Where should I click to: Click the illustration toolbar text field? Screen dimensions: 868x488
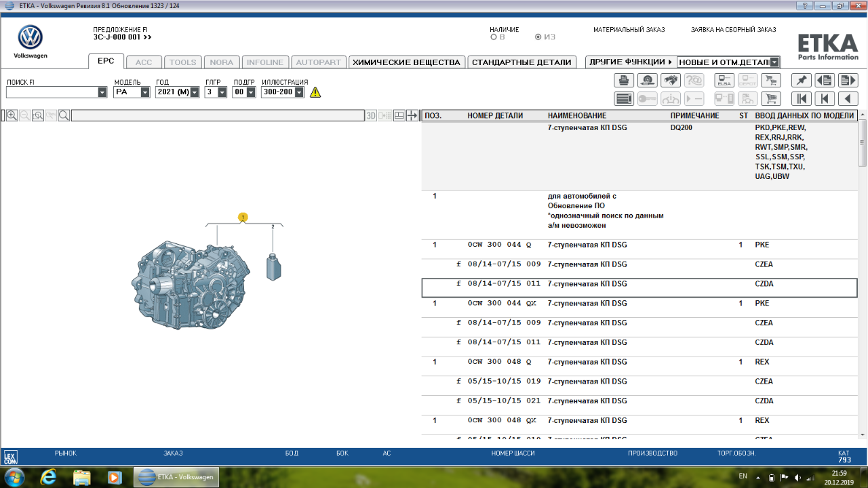click(x=218, y=116)
